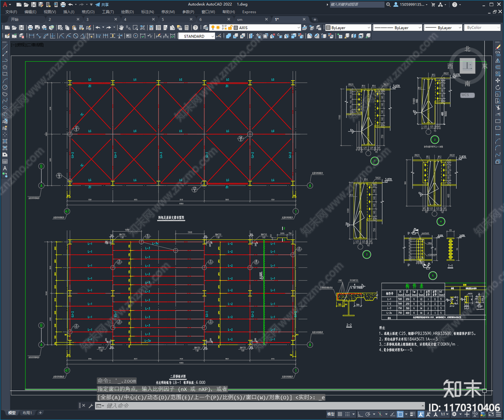Select the Multiline Text tool
This screenshot has height=420, width=504.
[x=5, y=168]
